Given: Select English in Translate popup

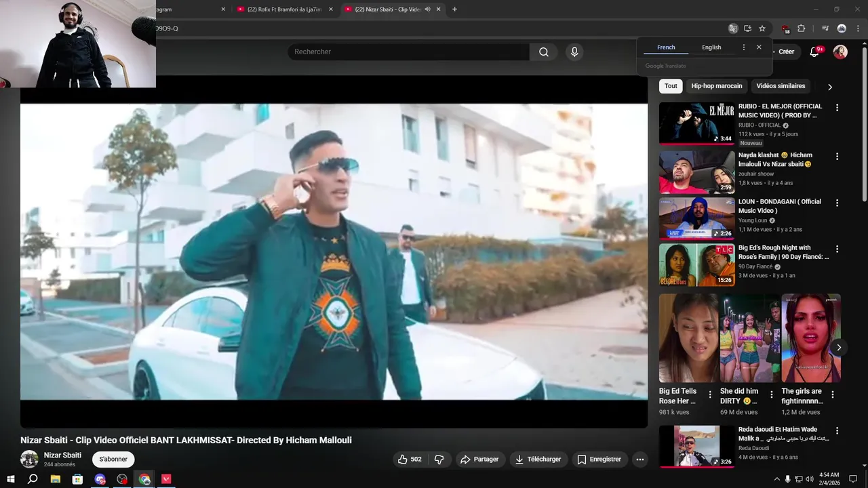Looking at the screenshot, I should pyautogui.click(x=711, y=47).
